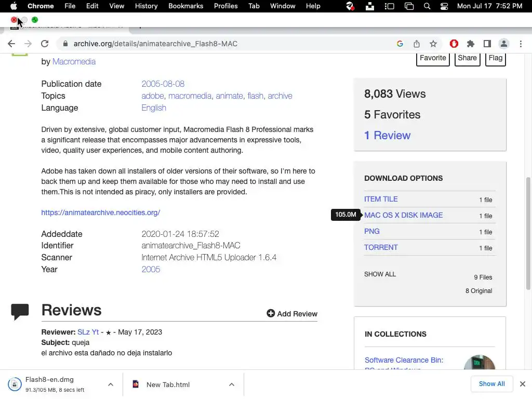Click the Add Review plus icon

[271, 313]
